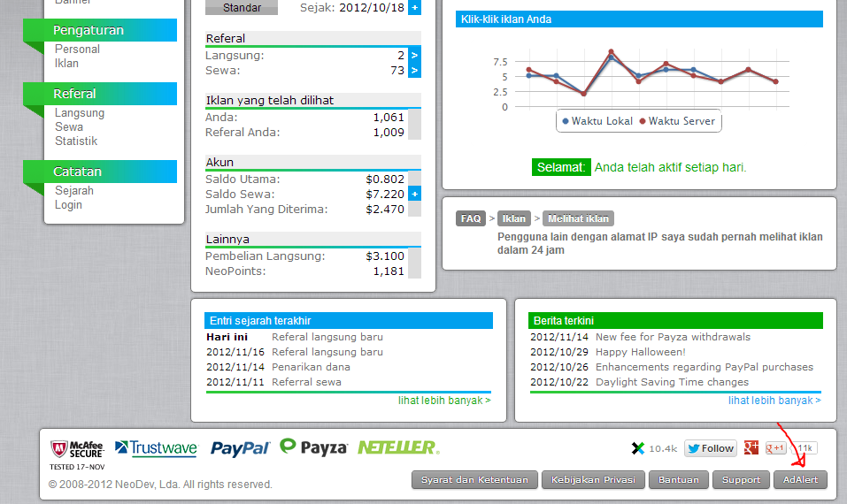Image resolution: width=847 pixels, height=504 pixels.
Task: Open Langsung referrals arrow button
Action: coord(414,55)
